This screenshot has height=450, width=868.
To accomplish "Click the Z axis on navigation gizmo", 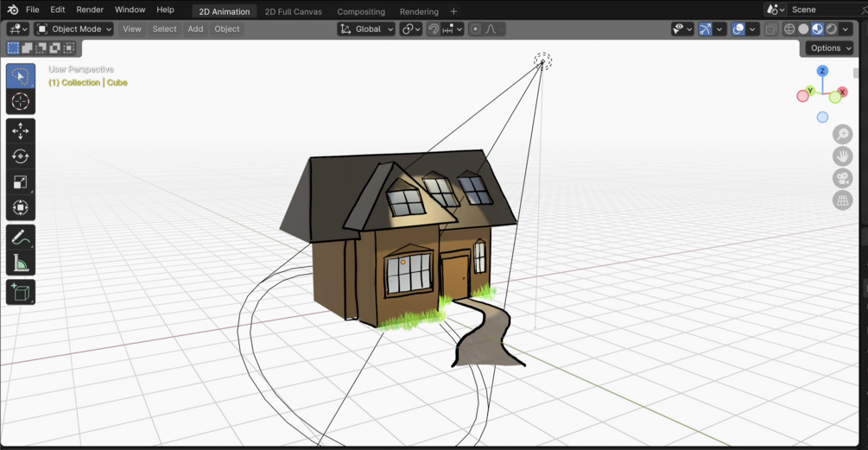I will point(822,71).
